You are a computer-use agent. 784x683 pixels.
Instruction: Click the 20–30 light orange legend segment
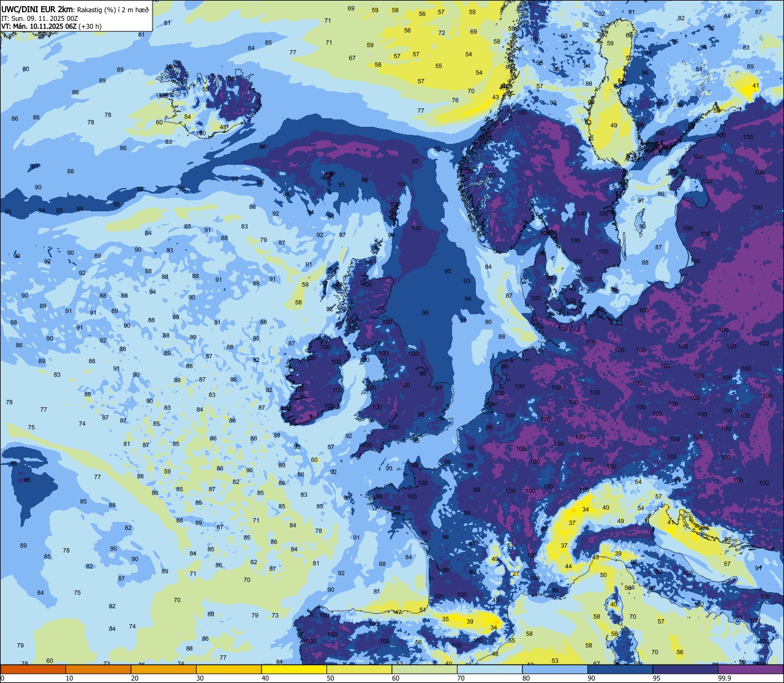[x=164, y=670]
